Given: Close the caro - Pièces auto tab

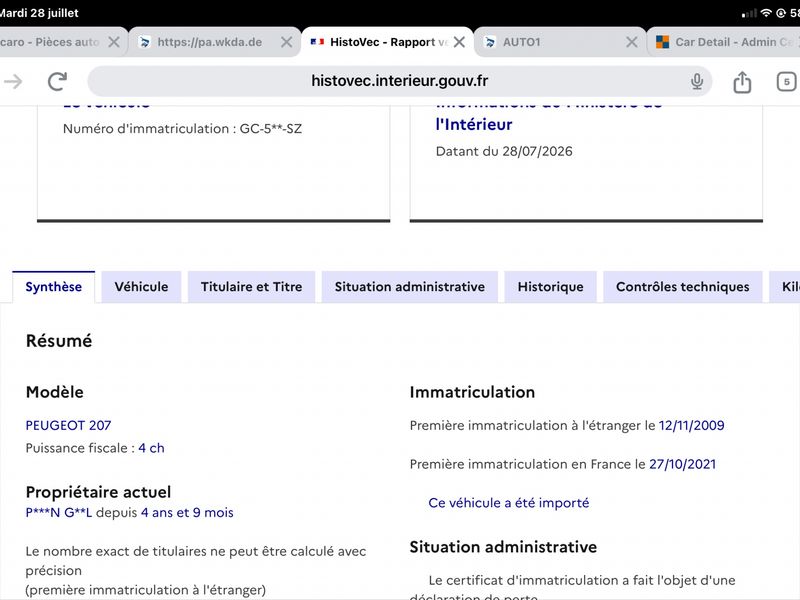Looking at the screenshot, I should [x=114, y=42].
